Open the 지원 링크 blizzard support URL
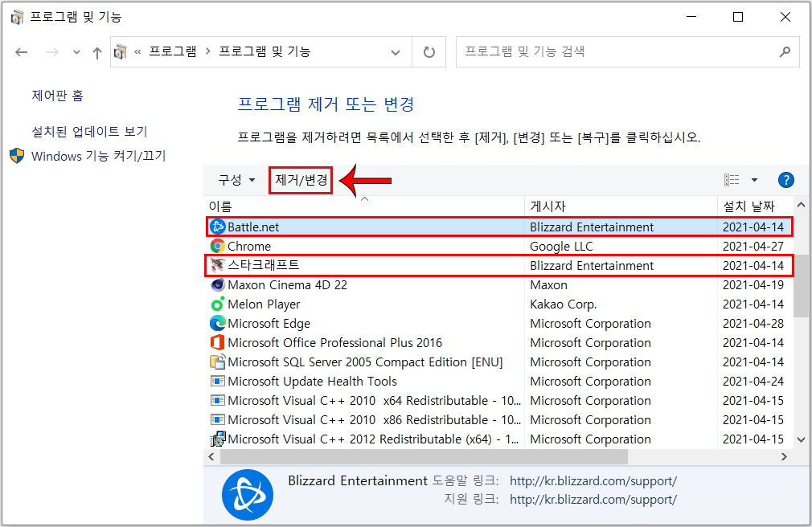This screenshot has height=527, width=812. pos(593,500)
